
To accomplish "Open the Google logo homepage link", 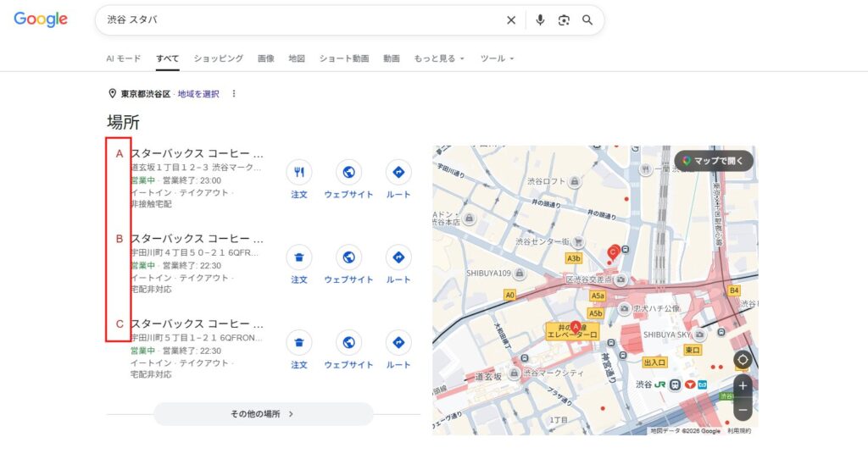I will 41,19.
